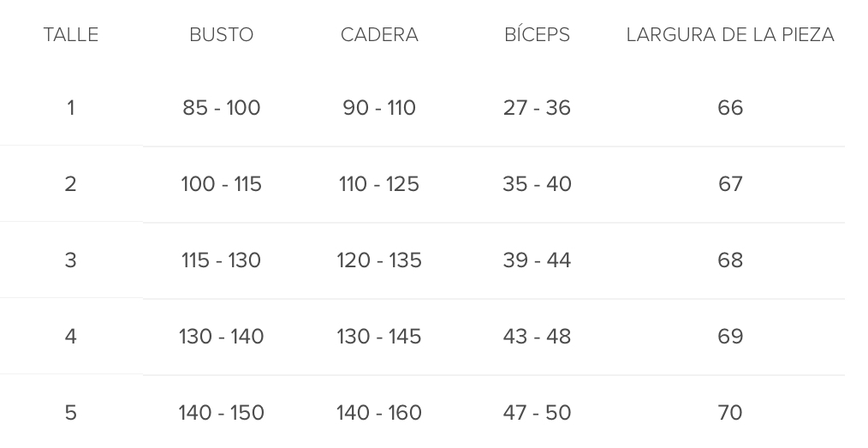
Task: Select the hip value 120 - 135
Action: [x=379, y=260]
